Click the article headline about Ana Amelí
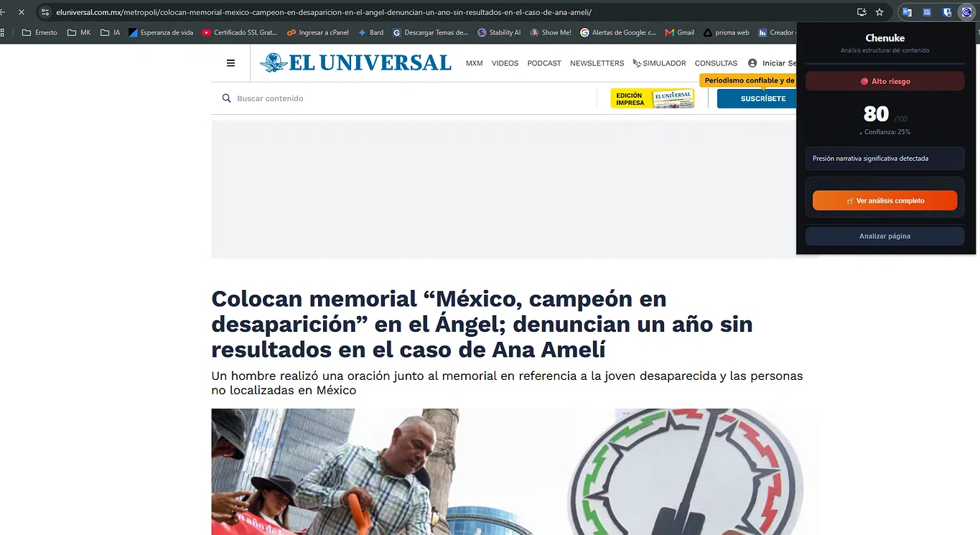980x535 pixels. click(482, 324)
